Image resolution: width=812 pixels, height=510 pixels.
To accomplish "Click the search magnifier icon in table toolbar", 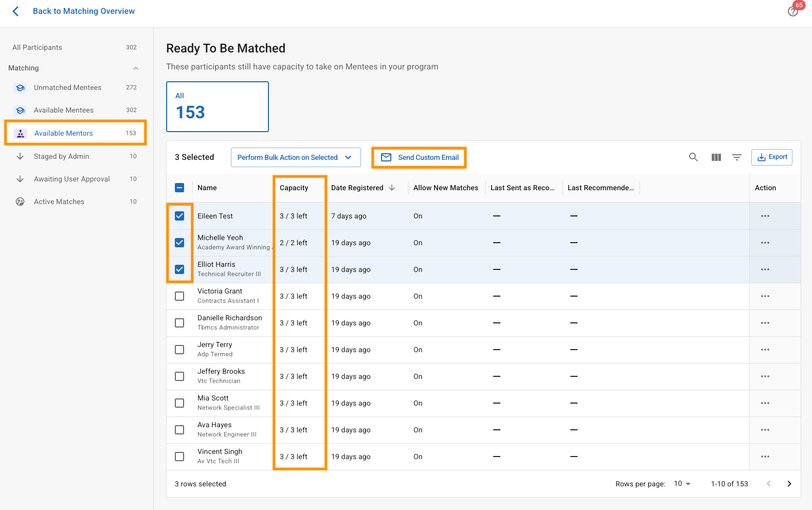I will click(x=693, y=157).
